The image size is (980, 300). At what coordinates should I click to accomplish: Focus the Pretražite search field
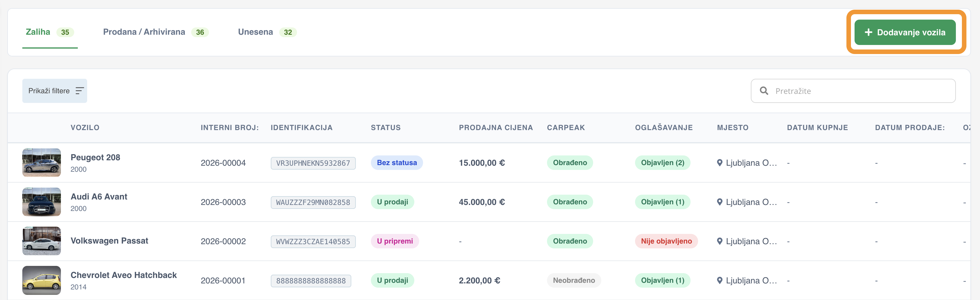(x=853, y=91)
